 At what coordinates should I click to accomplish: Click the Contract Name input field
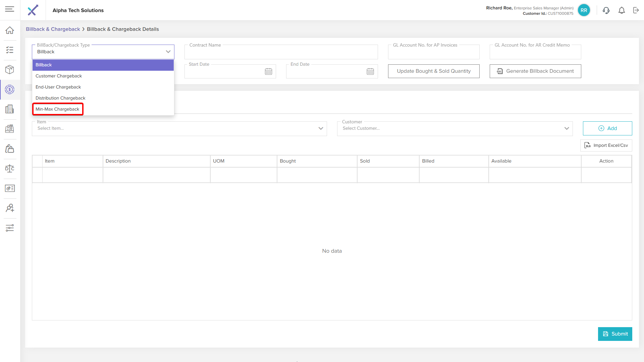pyautogui.click(x=281, y=53)
